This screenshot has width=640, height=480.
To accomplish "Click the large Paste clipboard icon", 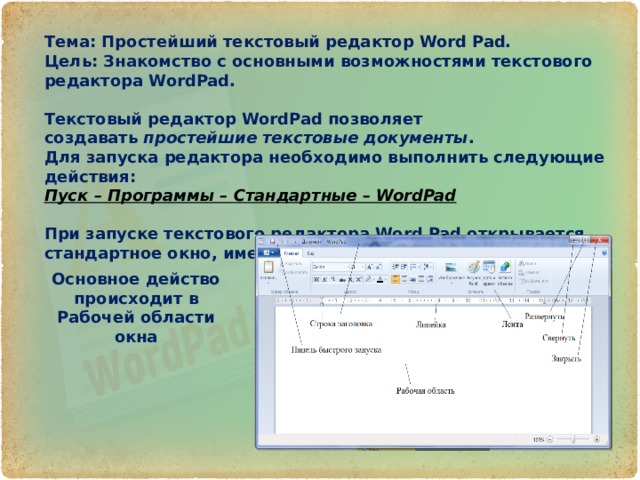I will 269,267.
